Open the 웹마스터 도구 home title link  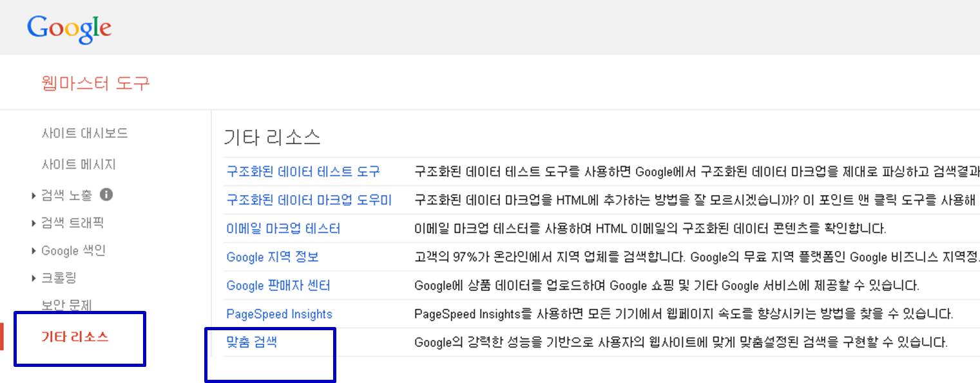point(95,83)
